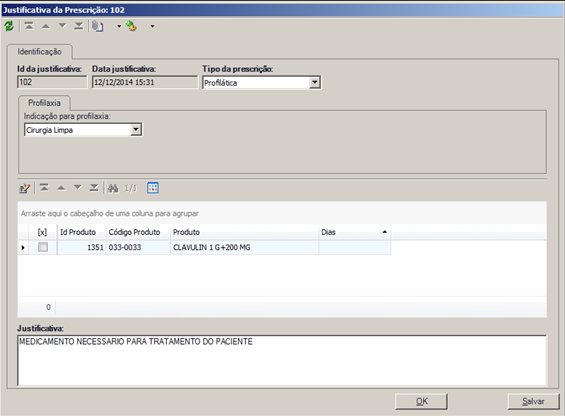Click the edit grid icon above product table
Screen dimensions: 565x416
pos(25,188)
